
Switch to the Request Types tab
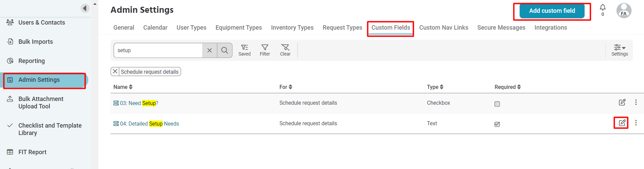[x=342, y=28]
